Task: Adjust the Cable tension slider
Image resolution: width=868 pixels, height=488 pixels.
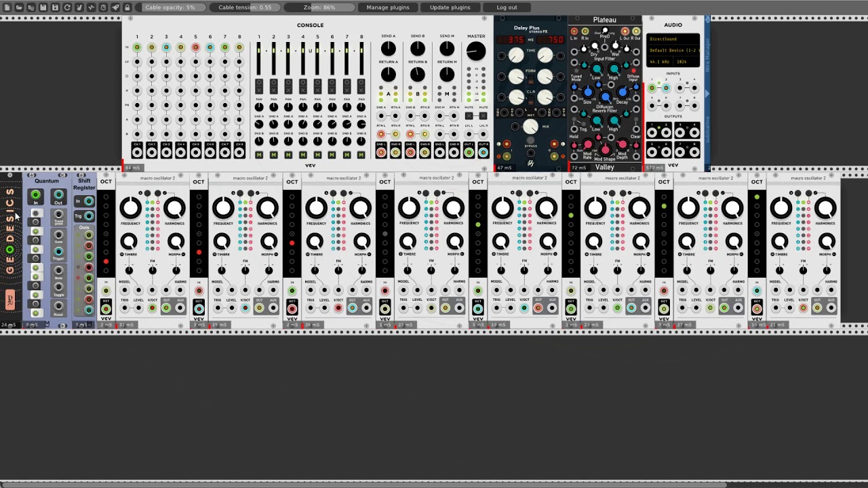Action: [245, 7]
